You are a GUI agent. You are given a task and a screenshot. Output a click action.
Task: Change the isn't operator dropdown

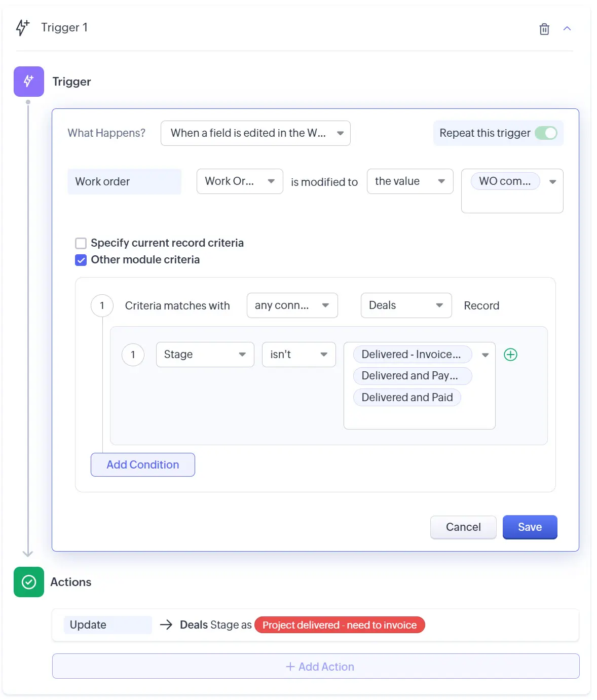tap(298, 355)
